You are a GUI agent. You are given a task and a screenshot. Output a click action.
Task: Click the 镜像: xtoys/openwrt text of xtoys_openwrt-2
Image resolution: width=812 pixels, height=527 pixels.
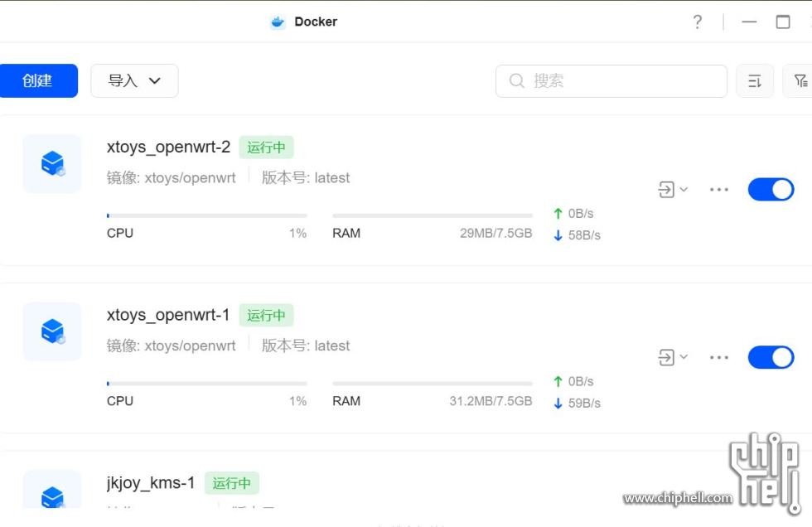171,177
